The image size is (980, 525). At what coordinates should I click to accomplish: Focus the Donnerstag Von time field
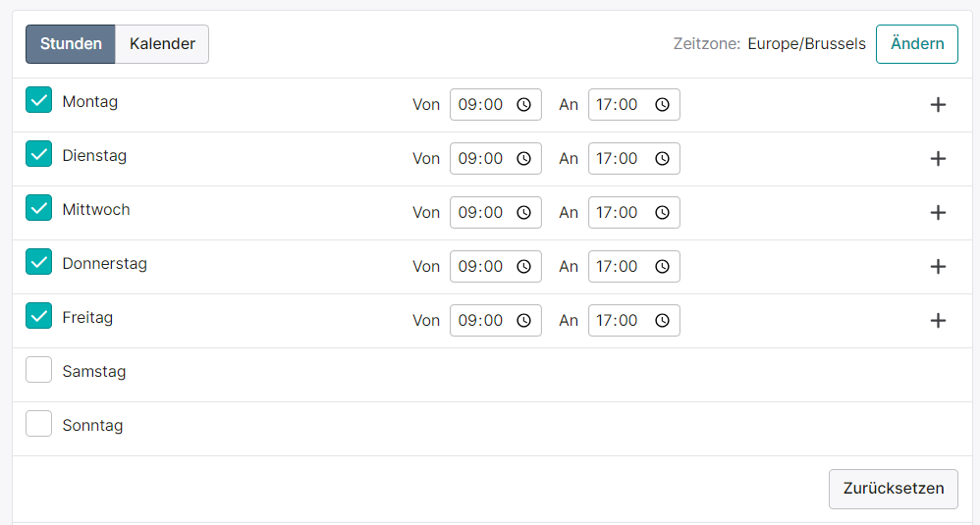[x=496, y=267]
